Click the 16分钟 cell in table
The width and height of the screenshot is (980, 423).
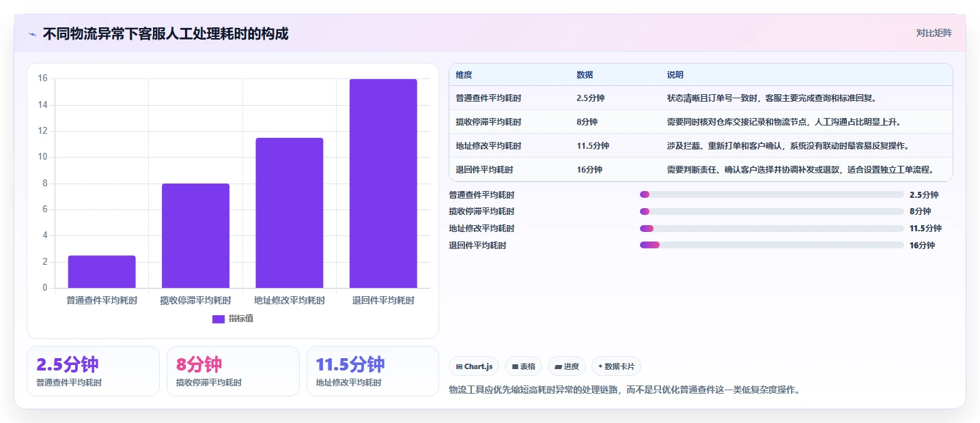point(589,170)
